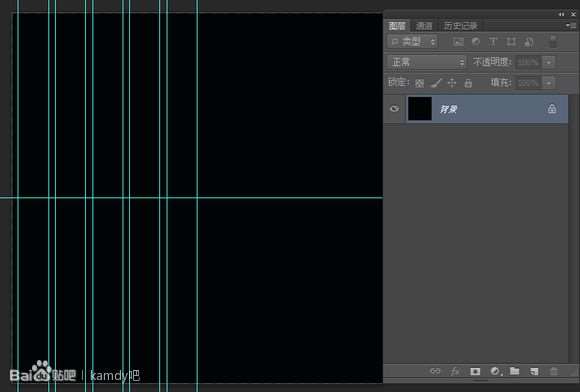Toggle lock image pixels brush icon
Image resolution: width=580 pixels, height=392 pixels.
436,83
